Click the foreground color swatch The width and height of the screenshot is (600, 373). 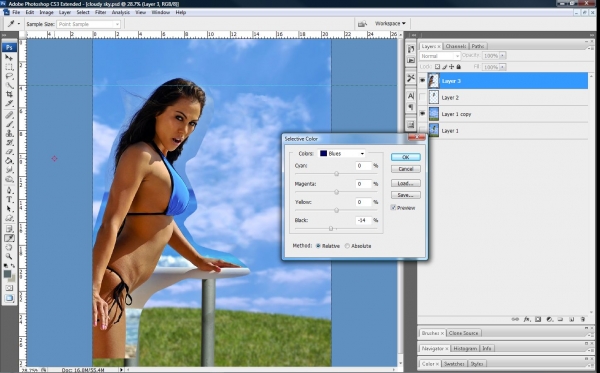pyautogui.click(x=7, y=274)
